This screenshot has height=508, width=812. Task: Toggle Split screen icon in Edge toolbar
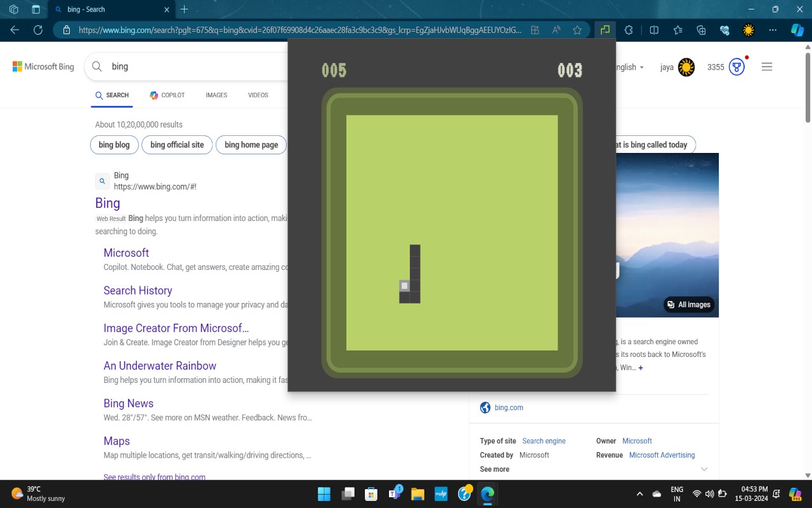pos(654,30)
